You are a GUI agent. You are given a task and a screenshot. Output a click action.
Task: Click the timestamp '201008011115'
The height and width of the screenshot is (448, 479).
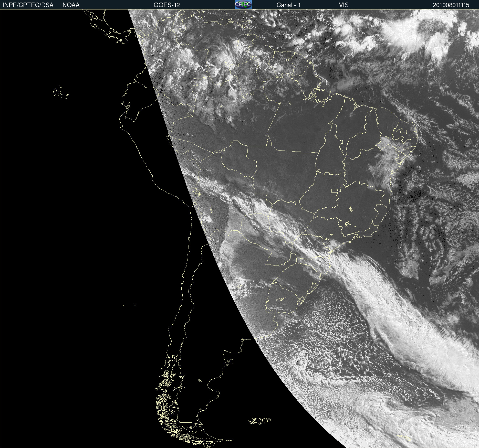coord(451,5)
